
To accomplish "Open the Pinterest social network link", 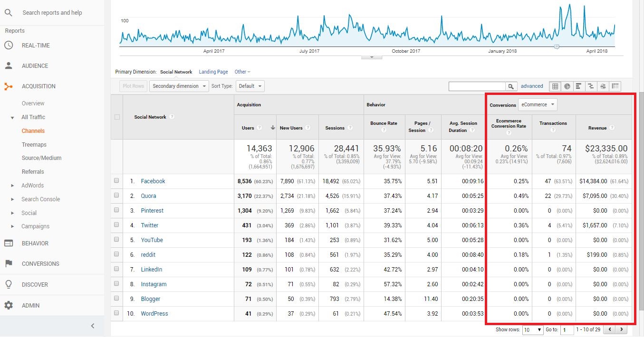I will 152,211.
